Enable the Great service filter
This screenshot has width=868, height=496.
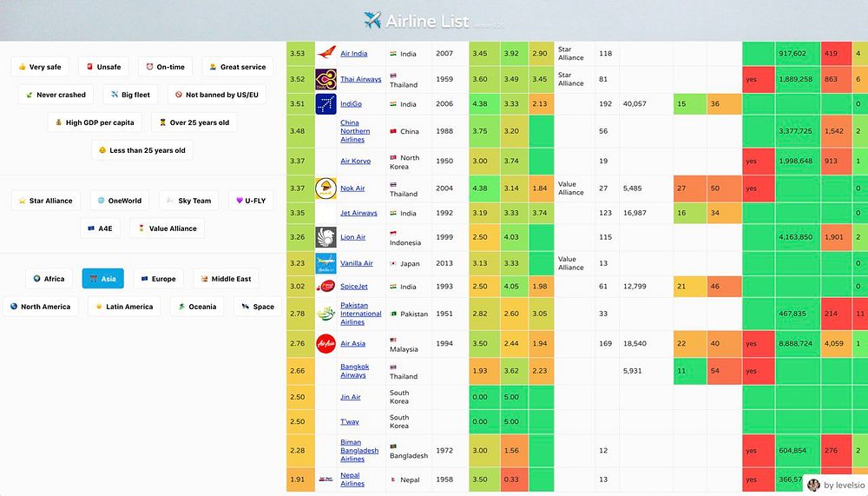coord(237,67)
